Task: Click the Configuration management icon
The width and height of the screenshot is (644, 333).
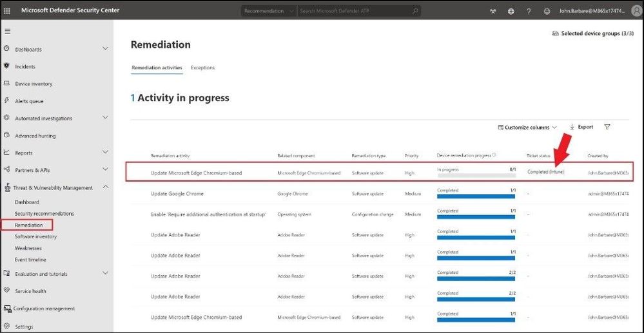Action: (7, 309)
